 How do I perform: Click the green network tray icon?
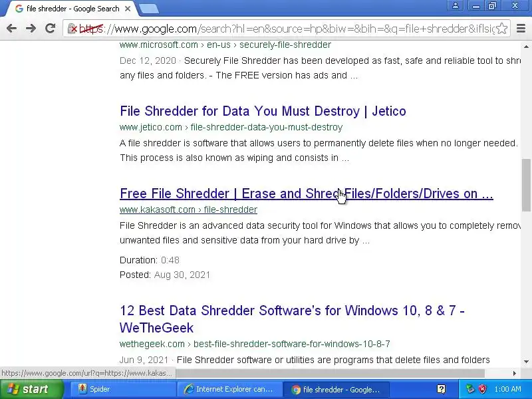coord(470,389)
